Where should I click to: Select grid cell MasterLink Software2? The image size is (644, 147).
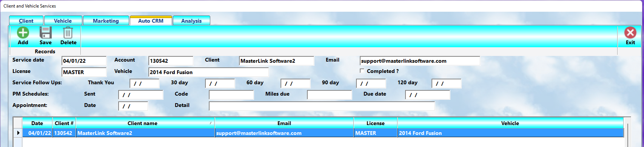[x=145, y=133]
